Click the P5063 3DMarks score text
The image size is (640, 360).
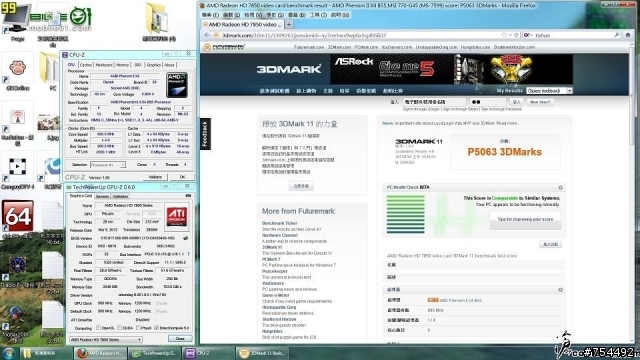504,152
